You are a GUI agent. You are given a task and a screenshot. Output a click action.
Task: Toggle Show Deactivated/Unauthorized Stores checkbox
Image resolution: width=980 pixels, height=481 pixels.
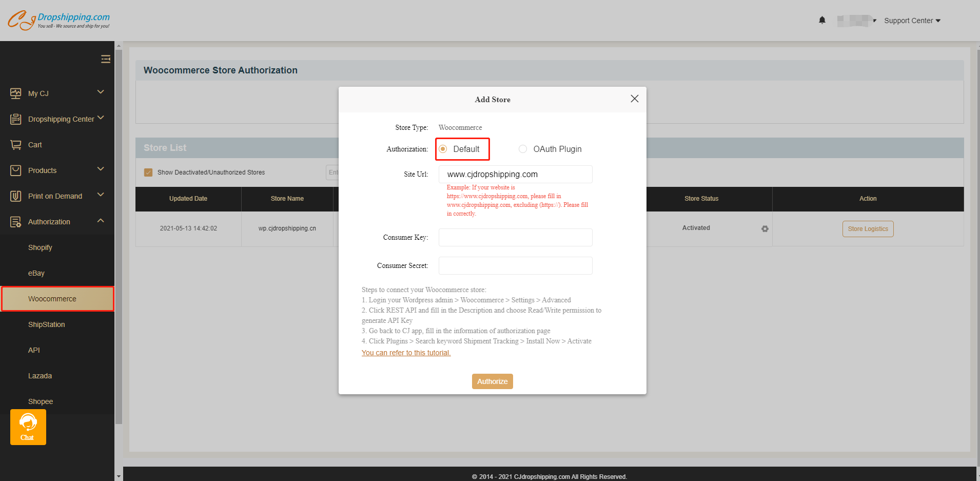(x=148, y=172)
